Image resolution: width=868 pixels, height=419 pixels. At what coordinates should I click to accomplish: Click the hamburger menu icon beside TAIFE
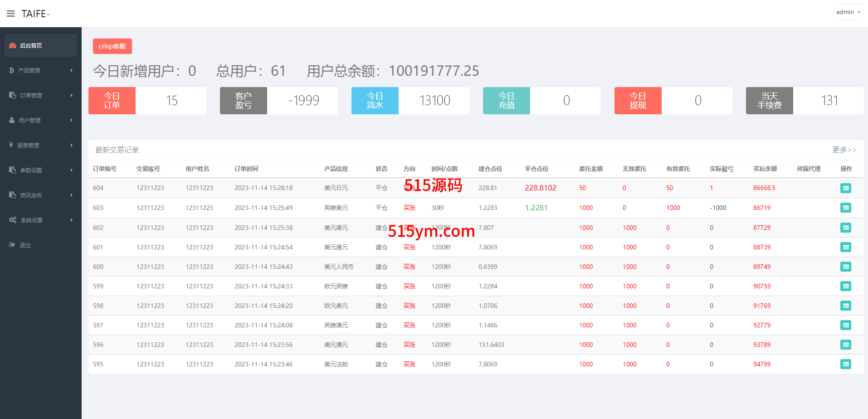(10, 14)
